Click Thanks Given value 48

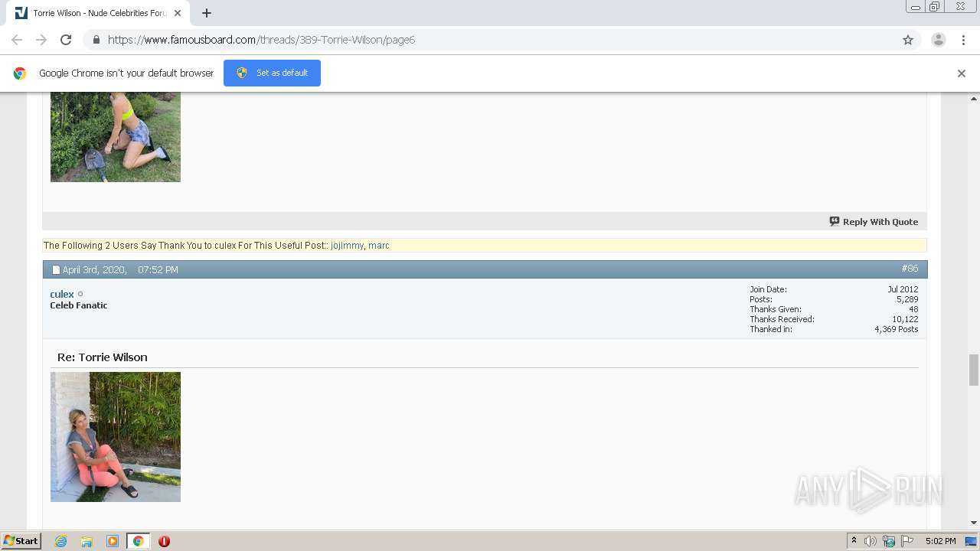[913, 309]
